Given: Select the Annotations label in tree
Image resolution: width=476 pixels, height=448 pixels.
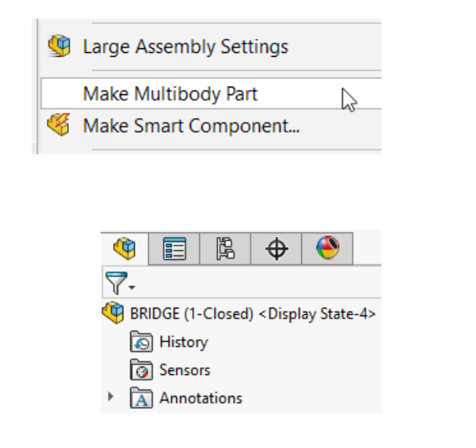Looking at the screenshot, I should click(x=201, y=398).
